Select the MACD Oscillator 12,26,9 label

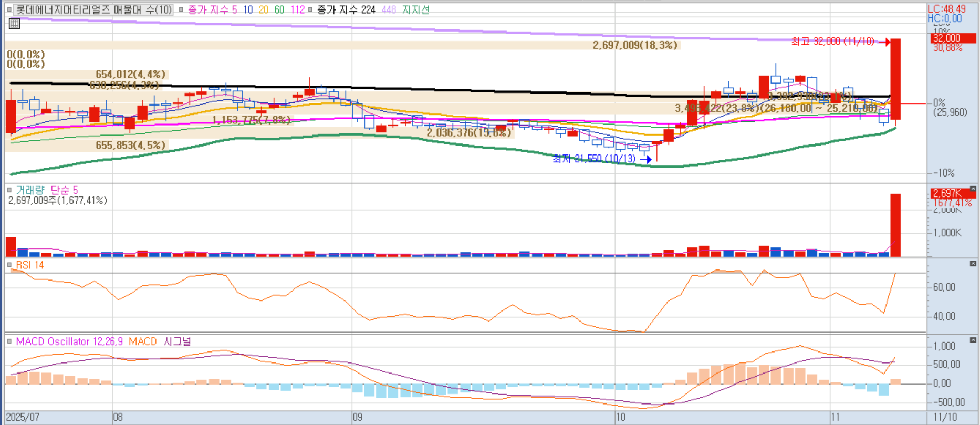69,341
